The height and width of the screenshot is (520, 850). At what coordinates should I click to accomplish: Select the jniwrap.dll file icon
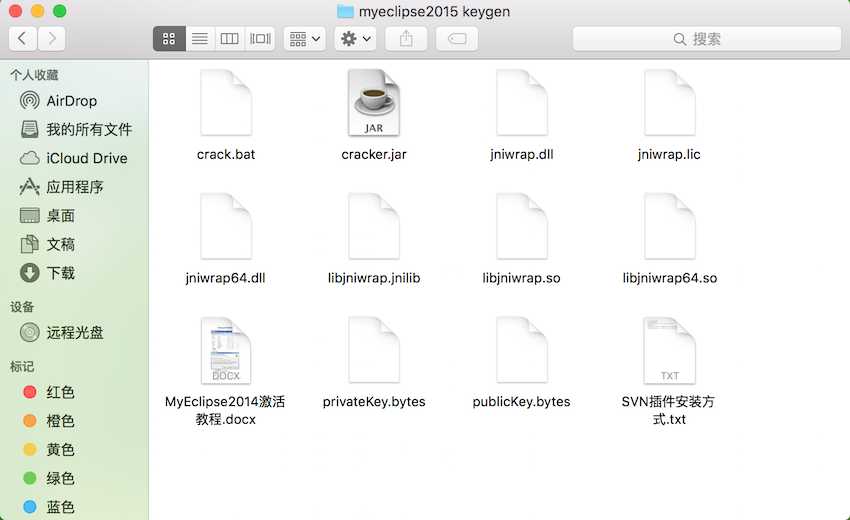(x=521, y=102)
